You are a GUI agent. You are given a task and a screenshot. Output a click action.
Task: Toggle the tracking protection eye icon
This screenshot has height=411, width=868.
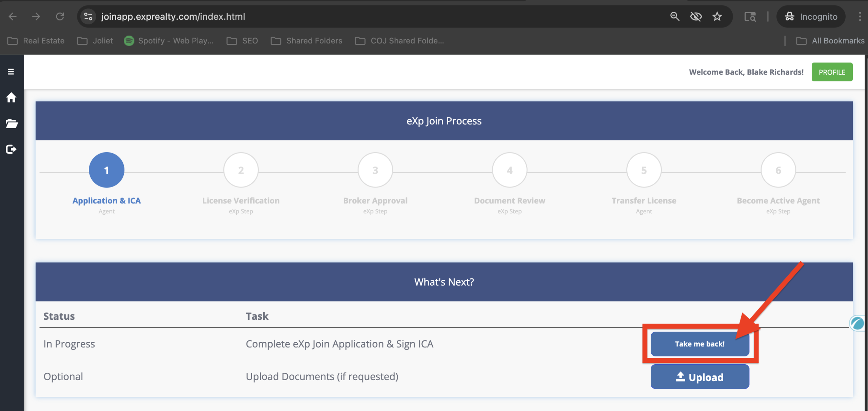(x=696, y=16)
